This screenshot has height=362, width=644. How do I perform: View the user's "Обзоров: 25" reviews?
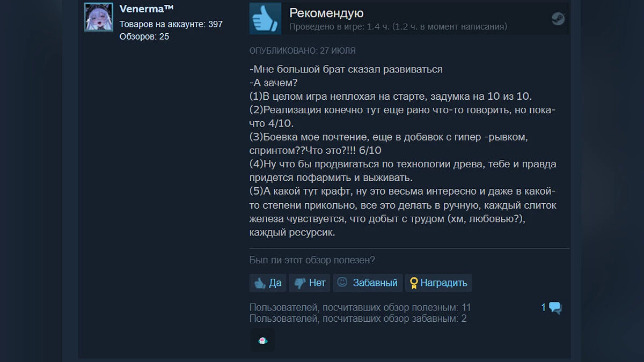coord(144,36)
